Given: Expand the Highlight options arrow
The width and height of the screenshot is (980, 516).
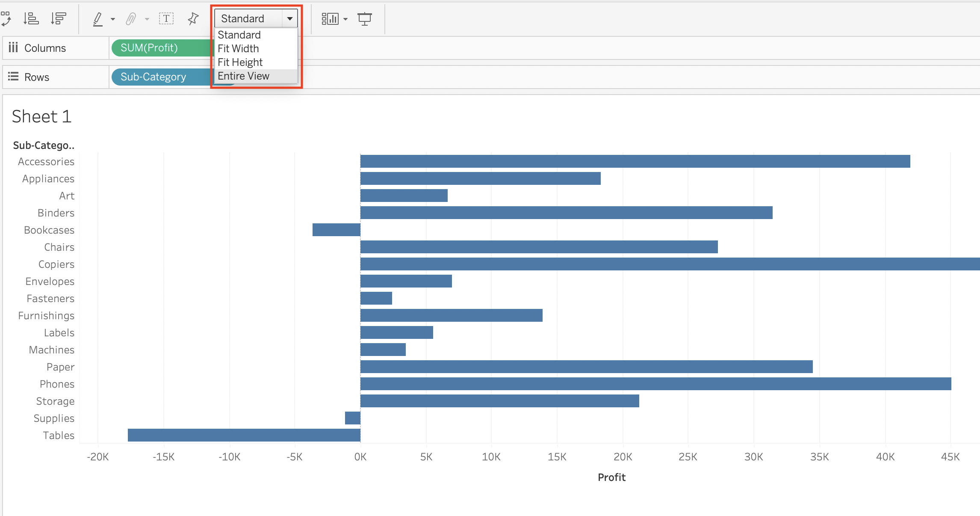Looking at the screenshot, I should tap(113, 19).
